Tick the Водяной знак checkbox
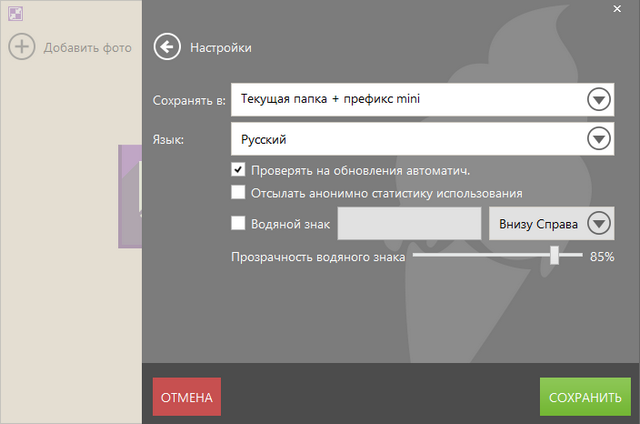 pos(238,224)
